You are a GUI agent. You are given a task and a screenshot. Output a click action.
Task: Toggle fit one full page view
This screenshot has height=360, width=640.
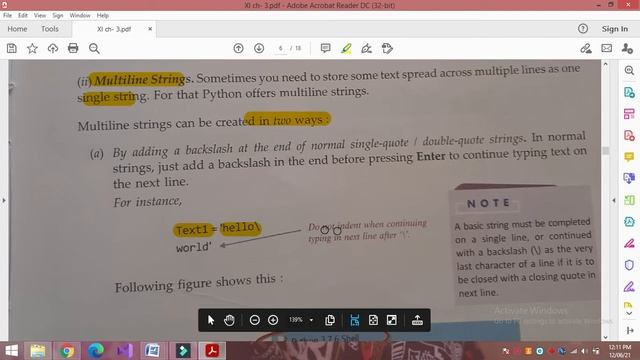[x=373, y=320]
